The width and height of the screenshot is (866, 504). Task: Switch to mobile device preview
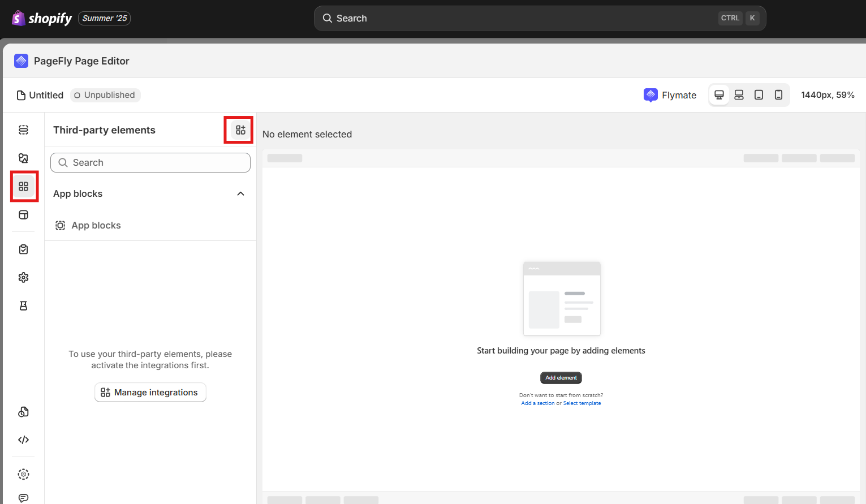[778, 95]
